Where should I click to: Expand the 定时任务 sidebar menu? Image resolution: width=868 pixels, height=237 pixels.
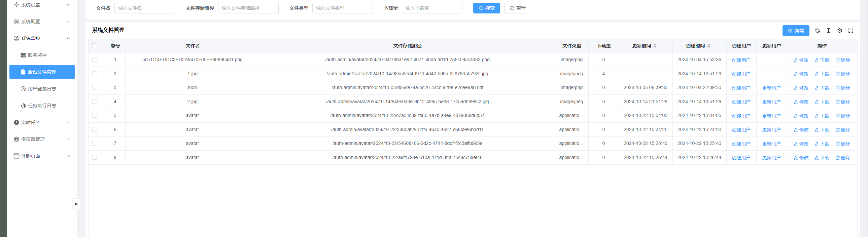(42, 123)
